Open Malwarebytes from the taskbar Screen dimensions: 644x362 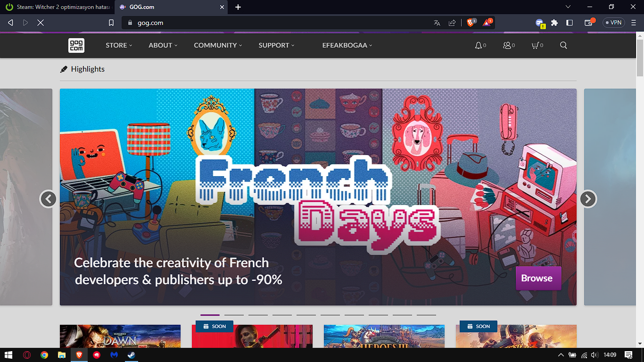pos(114,355)
